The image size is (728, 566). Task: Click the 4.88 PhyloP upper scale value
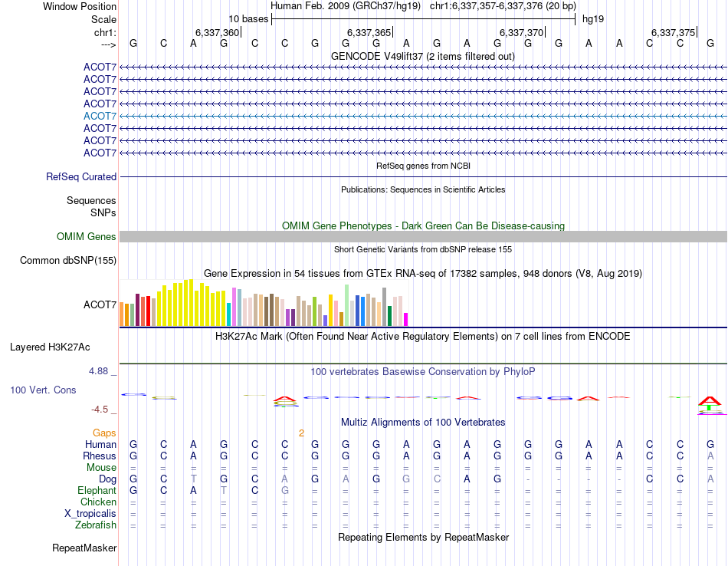pyautogui.click(x=98, y=371)
